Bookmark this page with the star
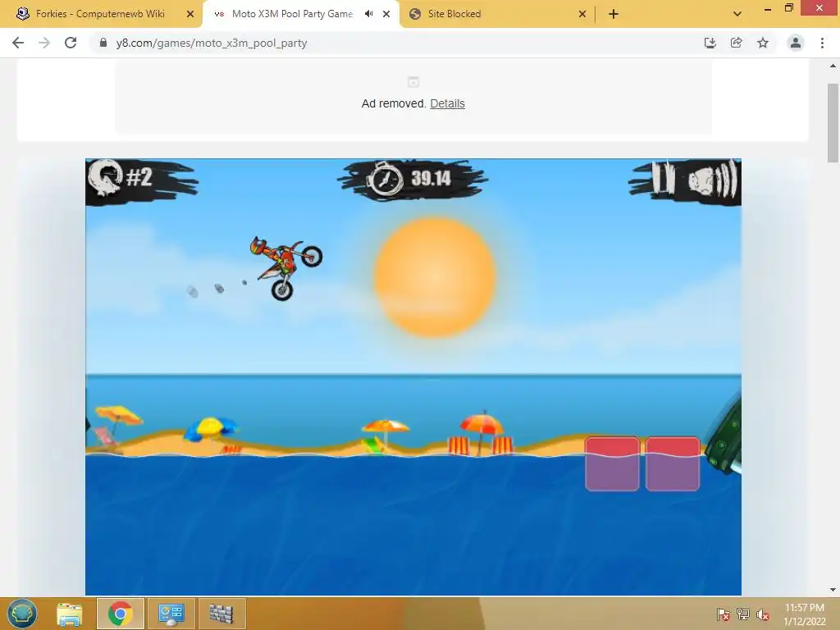Screen dimensions: 840x630 [x=763, y=43]
